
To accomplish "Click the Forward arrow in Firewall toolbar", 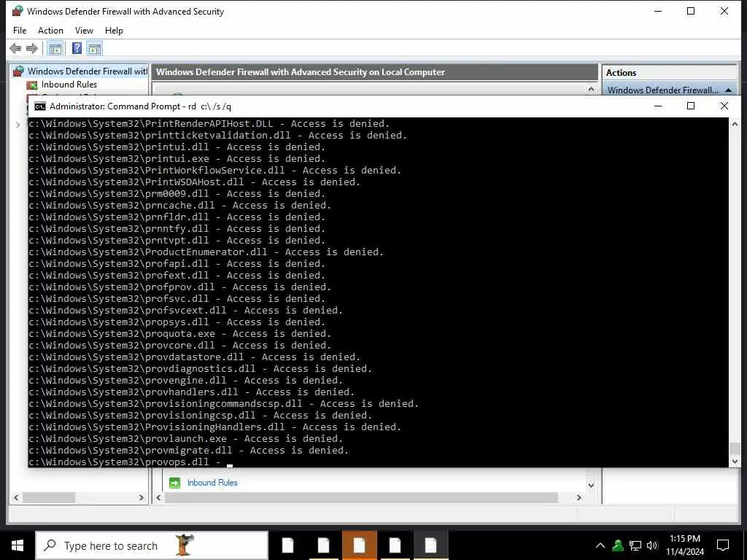I will tap(32, 48).
